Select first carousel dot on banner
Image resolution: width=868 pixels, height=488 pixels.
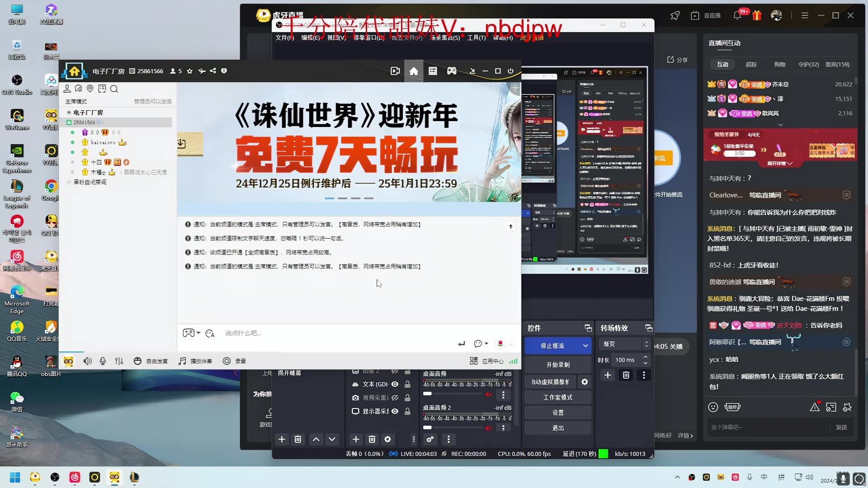(330, 198)
